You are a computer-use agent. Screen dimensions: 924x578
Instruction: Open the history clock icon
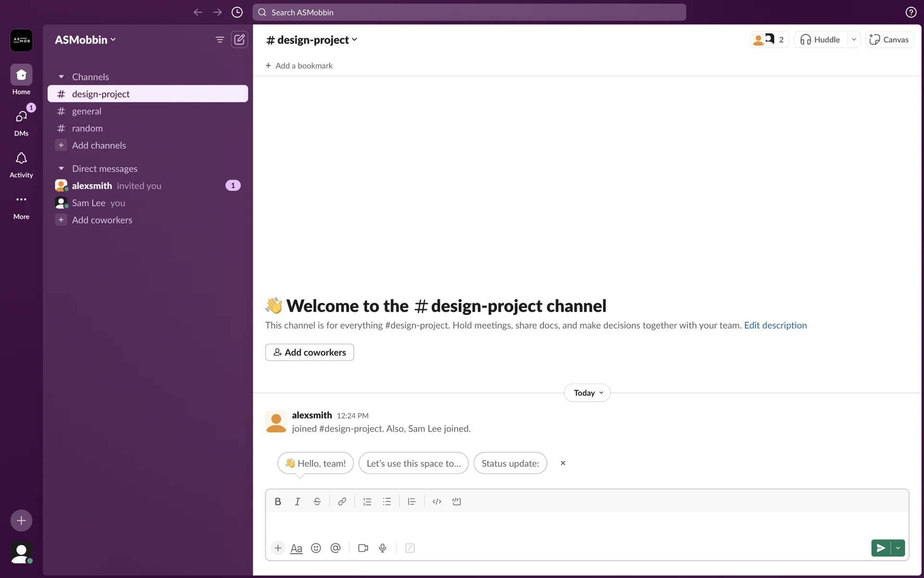[x=237, y=13]
